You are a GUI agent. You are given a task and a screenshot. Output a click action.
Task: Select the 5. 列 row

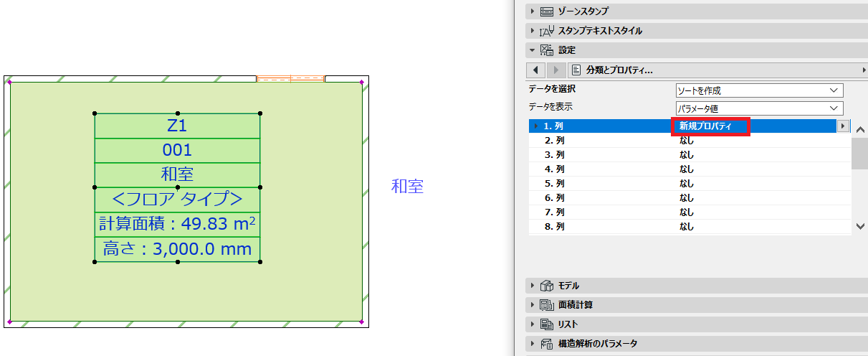coord(690,184)
